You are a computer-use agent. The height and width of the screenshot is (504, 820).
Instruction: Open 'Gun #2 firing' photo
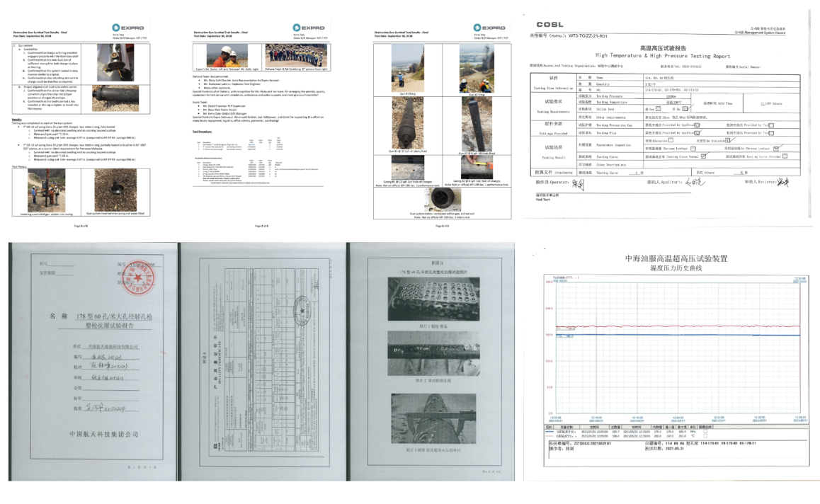pyautogui.click(x=477, y=69)
